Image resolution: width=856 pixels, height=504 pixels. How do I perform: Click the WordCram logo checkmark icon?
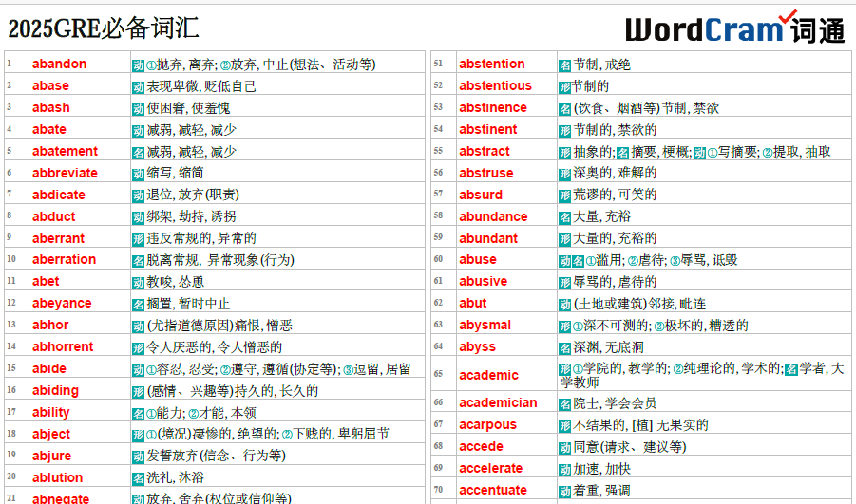pos(788,17)
